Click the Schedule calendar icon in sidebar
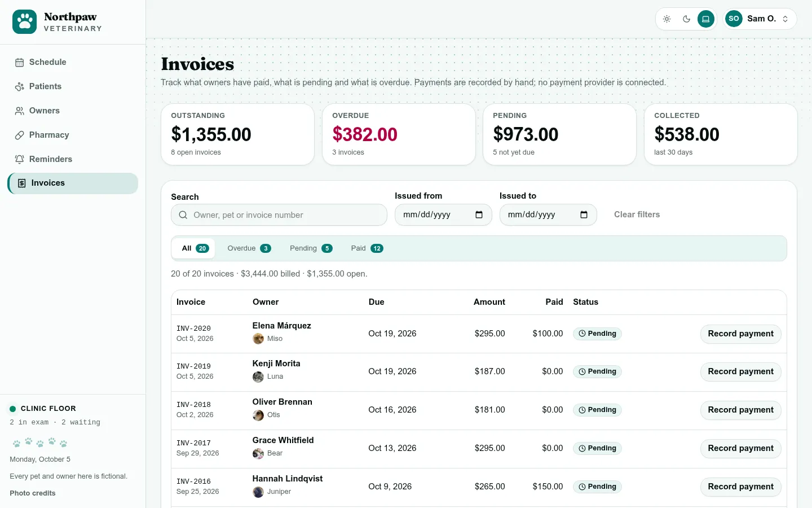Image resolution: width=812 pixels, height=508 pixels. pyautogui.click(x=20, y=63)
